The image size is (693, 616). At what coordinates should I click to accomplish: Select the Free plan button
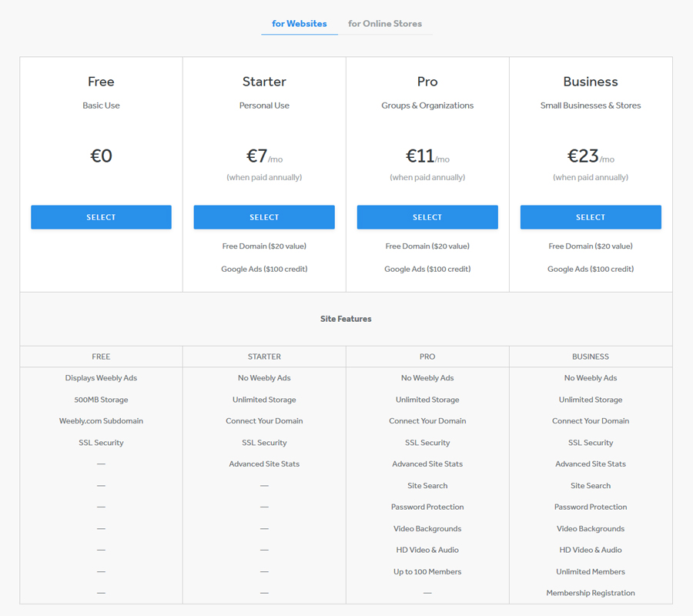[x=101, y=217]
